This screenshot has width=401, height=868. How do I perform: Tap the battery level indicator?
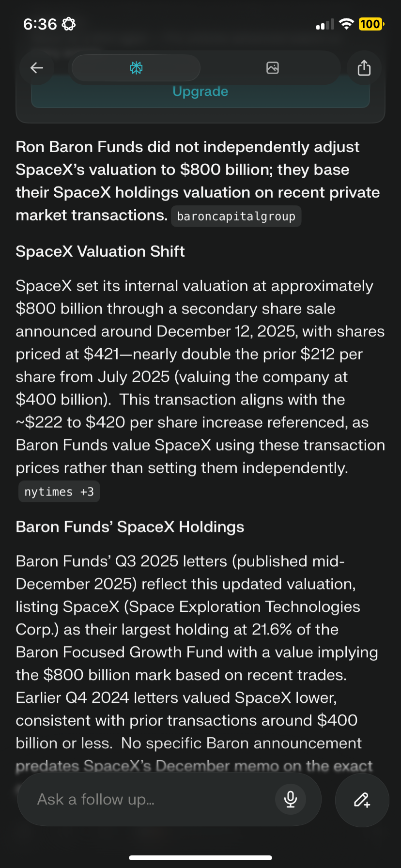370,24
